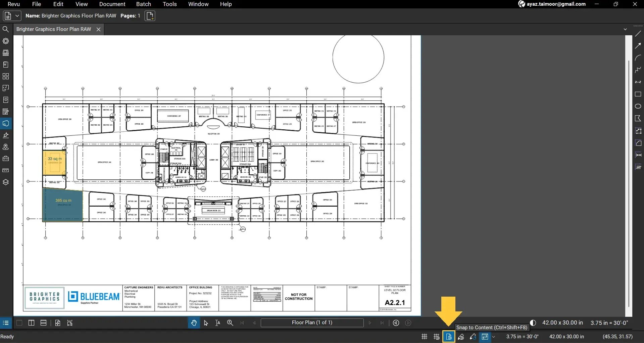The width and height of the screenshot is (644, 343).
Task: Toggle Show Grid in status bar
Action: pyautogui.click(x=424, y=337)
